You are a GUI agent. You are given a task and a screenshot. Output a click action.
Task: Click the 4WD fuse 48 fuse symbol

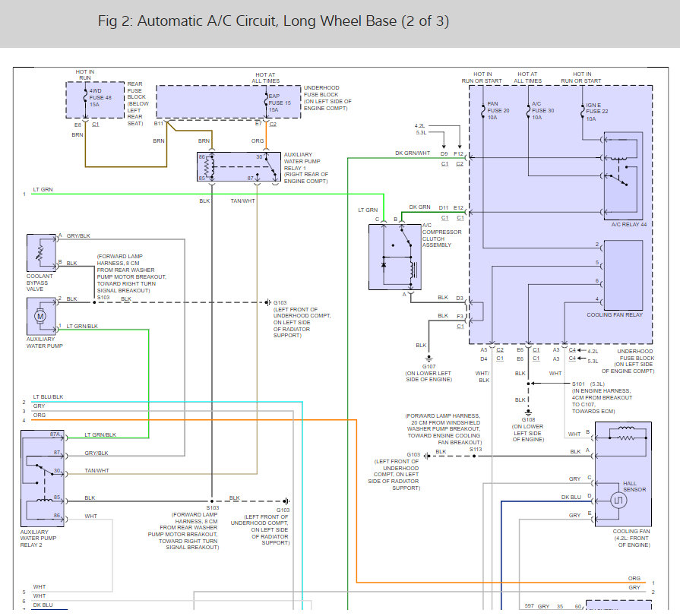85,96
